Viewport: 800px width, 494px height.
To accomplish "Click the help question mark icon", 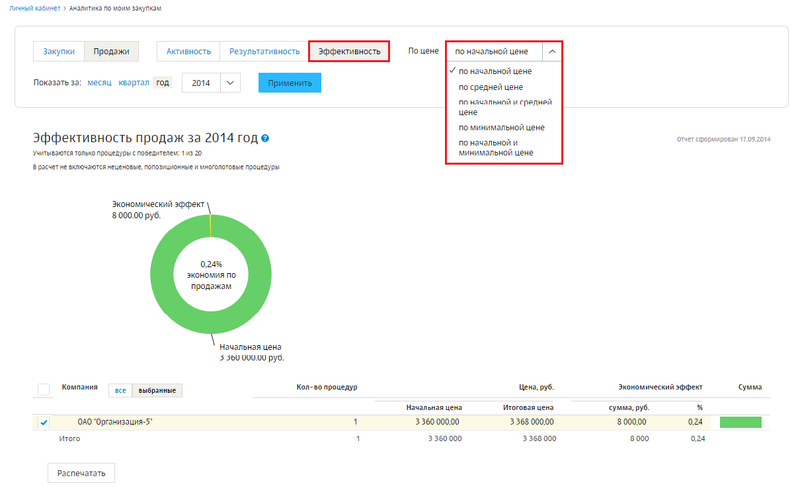I will click(x=265, y=139).
